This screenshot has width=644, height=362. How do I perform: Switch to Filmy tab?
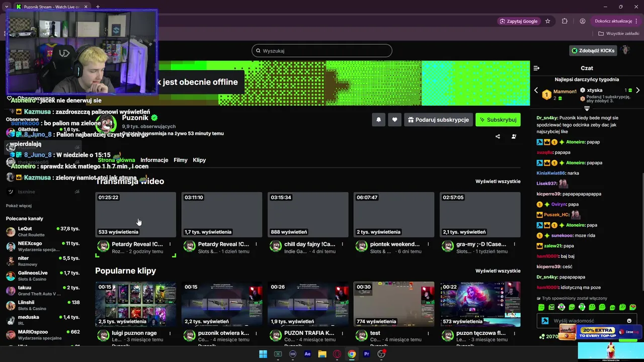click(x=181, y=160)
